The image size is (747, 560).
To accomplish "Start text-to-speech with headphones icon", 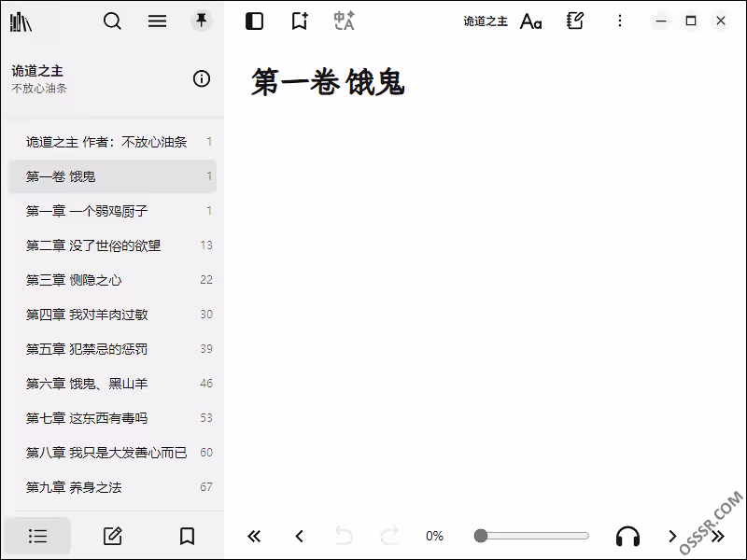I will [x=627, y=536].
